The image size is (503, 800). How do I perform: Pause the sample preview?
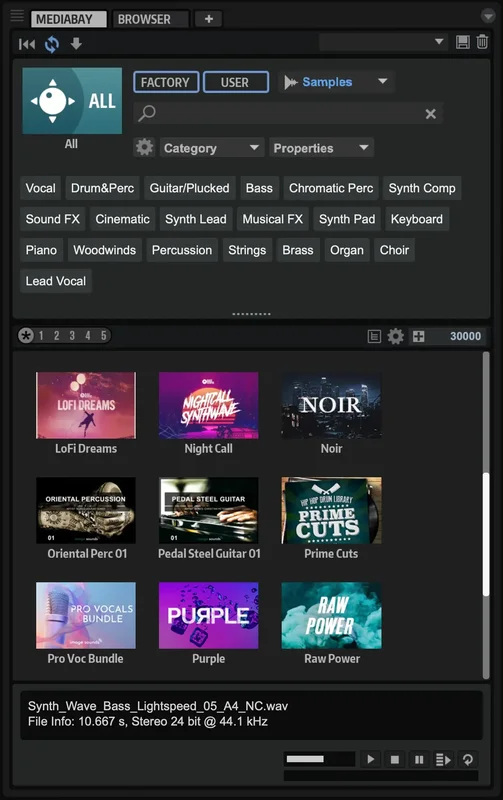419,759
